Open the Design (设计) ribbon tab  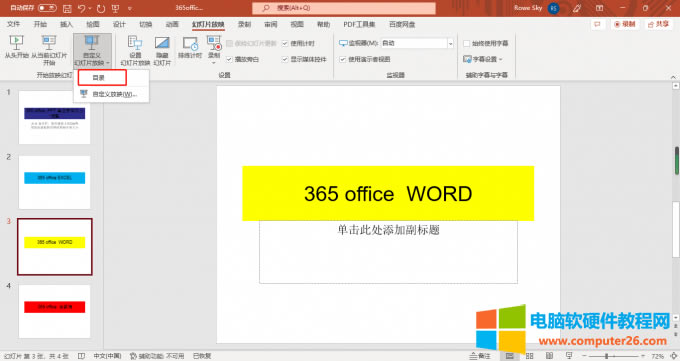click(119, 24)
